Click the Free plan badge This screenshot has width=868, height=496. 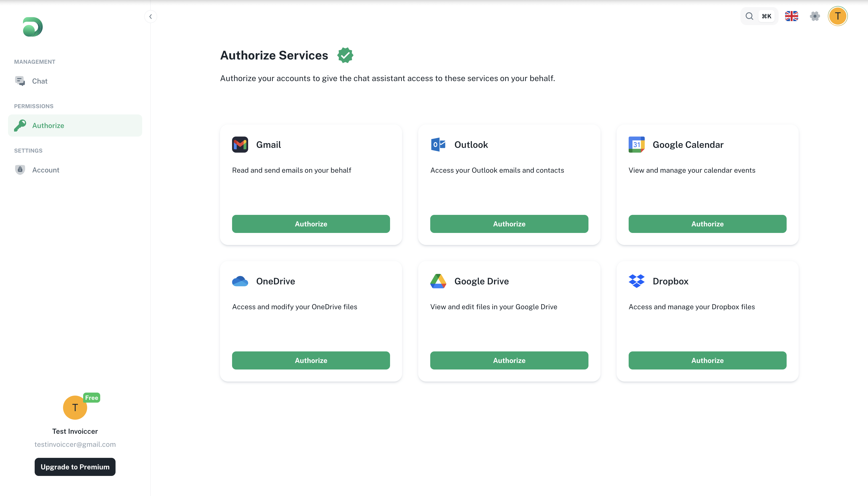coord(92,398)
